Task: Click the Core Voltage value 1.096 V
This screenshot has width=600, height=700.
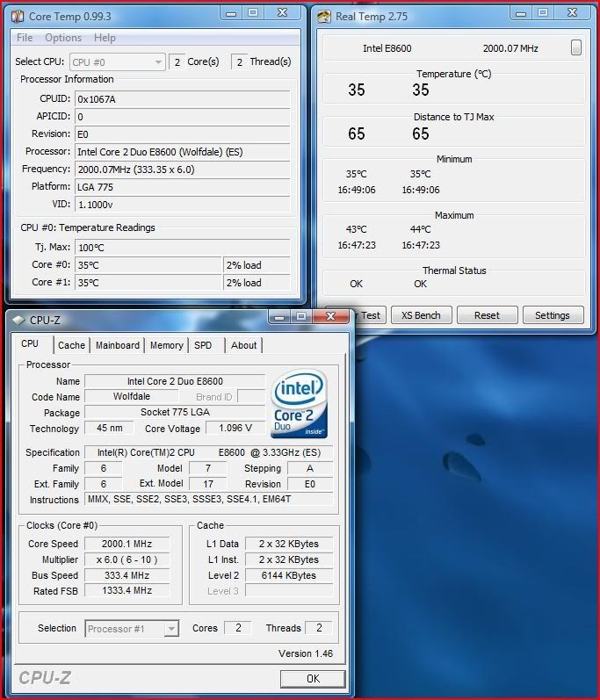Action: [235, 428]
